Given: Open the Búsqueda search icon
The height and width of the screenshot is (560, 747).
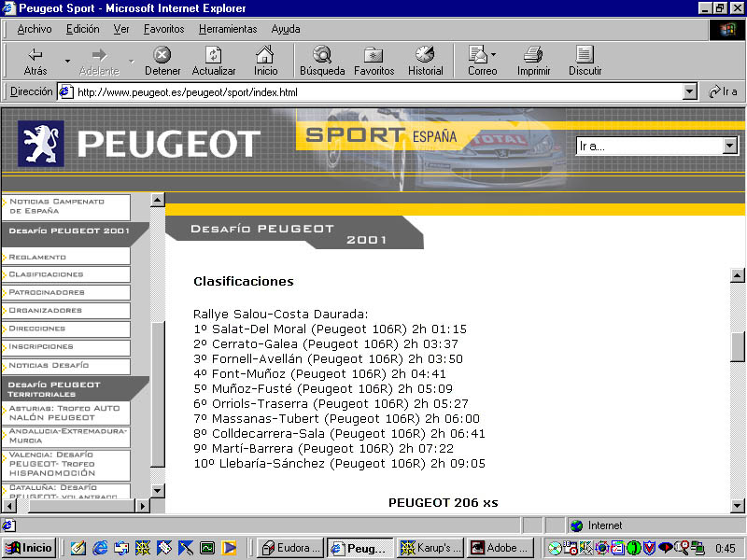Looking at the screenshot, I should point(322,62).
